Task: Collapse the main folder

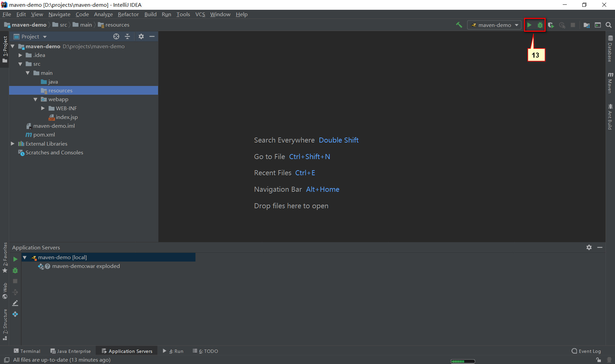Action: [28, 73]
